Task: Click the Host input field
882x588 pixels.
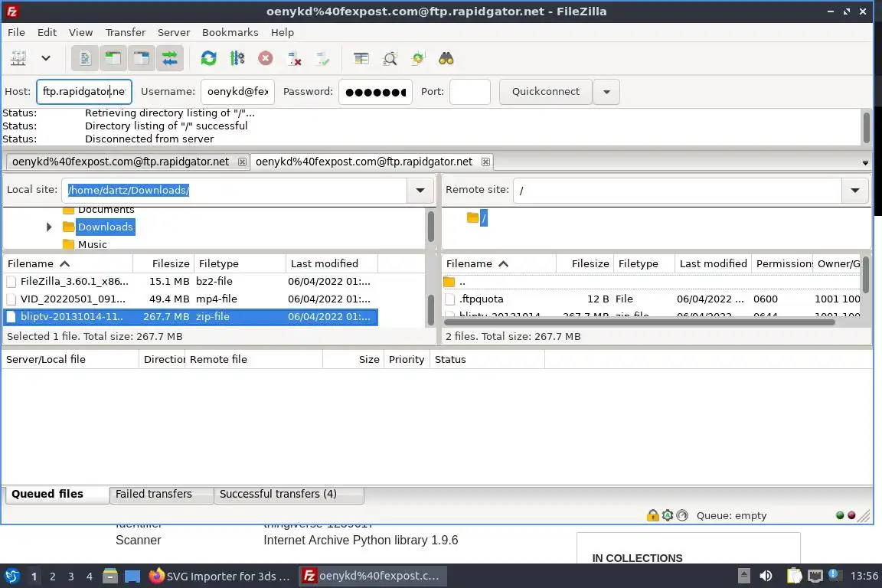Action: tap(84, 92)
